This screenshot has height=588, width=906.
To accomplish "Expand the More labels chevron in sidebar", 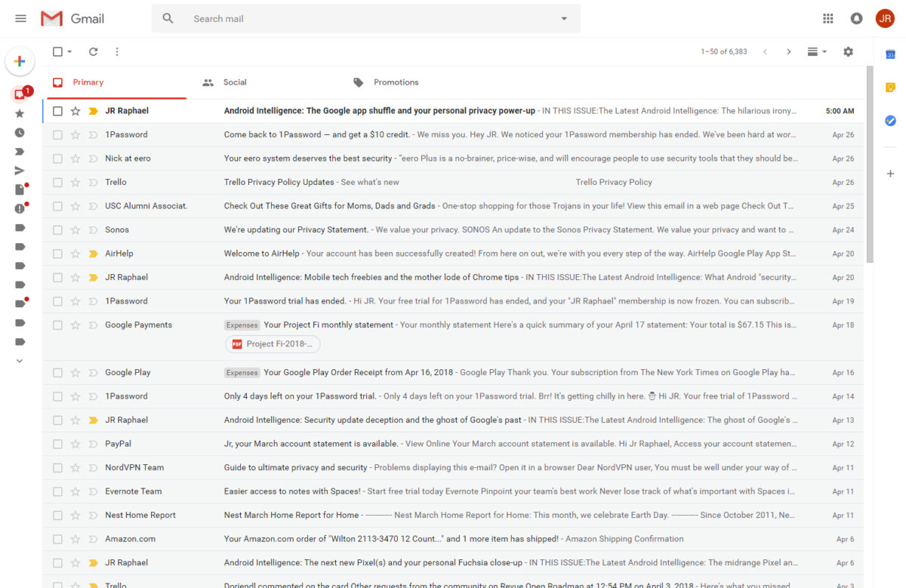I will pyautogui.click(x=20, y=361).
